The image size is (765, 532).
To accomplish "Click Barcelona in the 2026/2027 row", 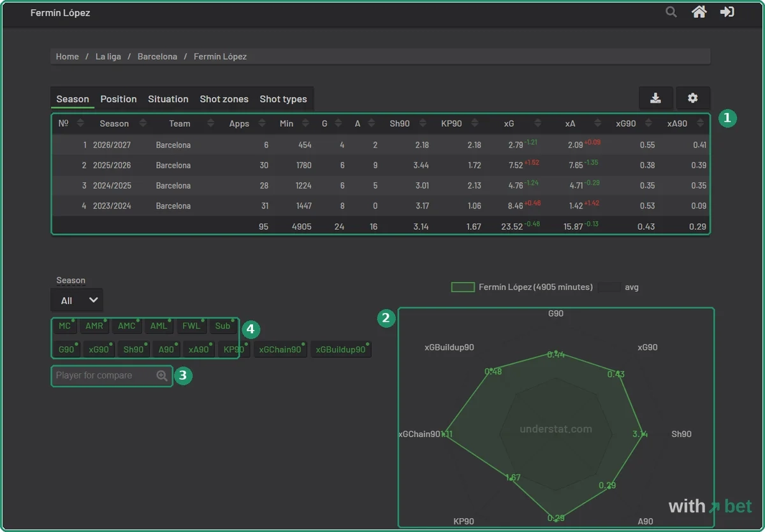I will 173,145.
